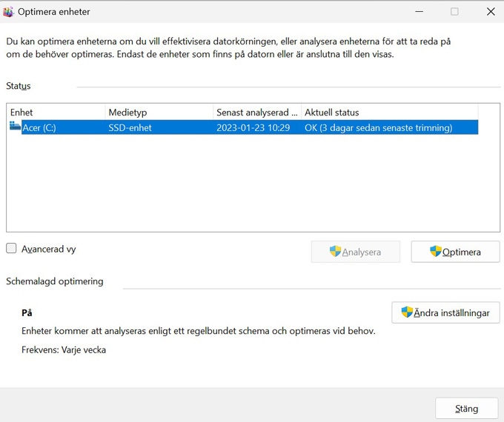Click the OK (3 dagar sedan senaste trimning) status
Viewport: 504px width, 422px height.
tap(378, 128)
